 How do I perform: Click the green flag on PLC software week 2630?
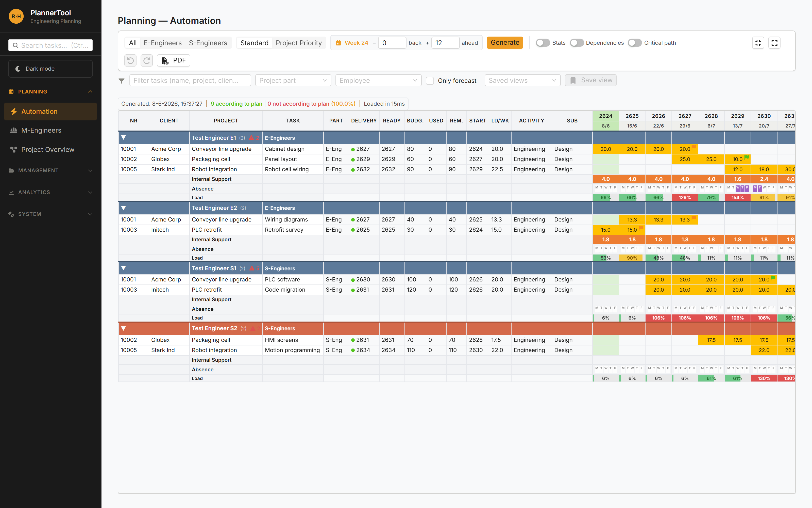point(773,278)
